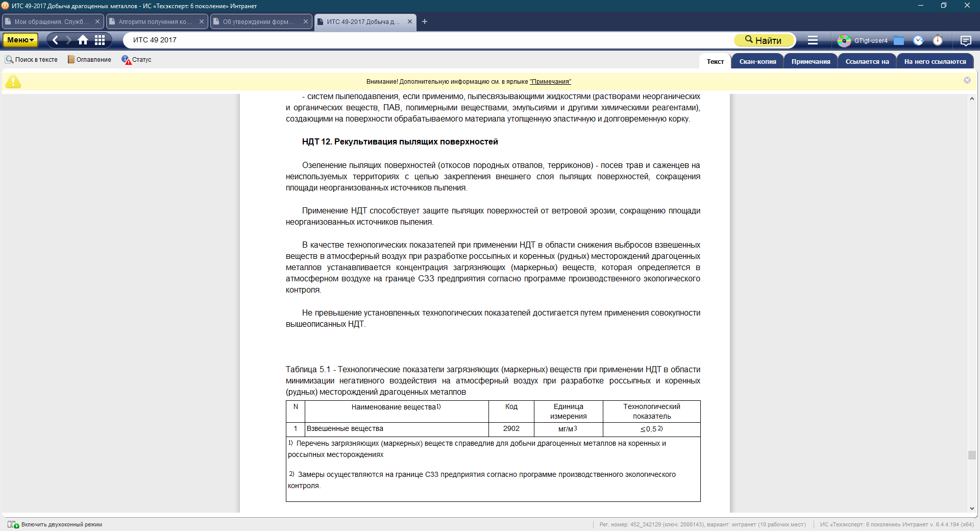Viewport: 980px width, 531px height.
Task: Open a new tab with plus button
Action: [x=425, y=21]
